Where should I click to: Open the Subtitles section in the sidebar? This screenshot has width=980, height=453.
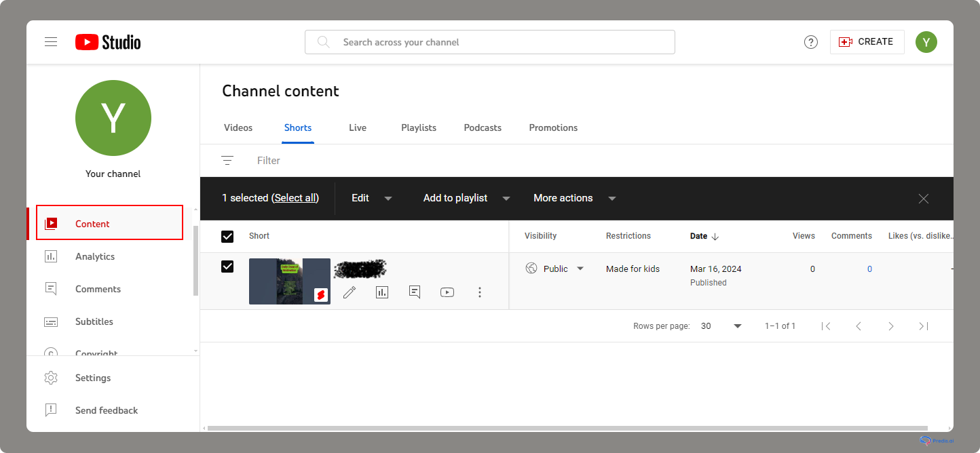click(x=94, y=321)
